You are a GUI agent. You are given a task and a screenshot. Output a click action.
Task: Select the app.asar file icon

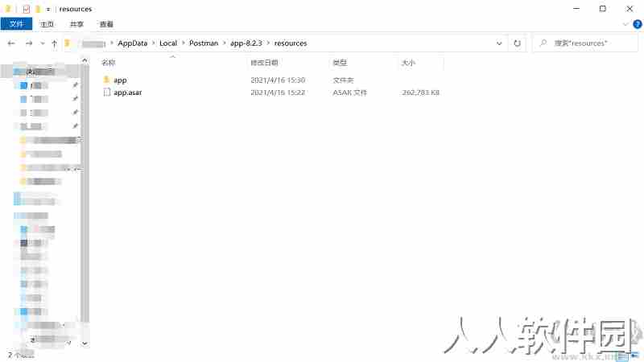pos(107,93)
